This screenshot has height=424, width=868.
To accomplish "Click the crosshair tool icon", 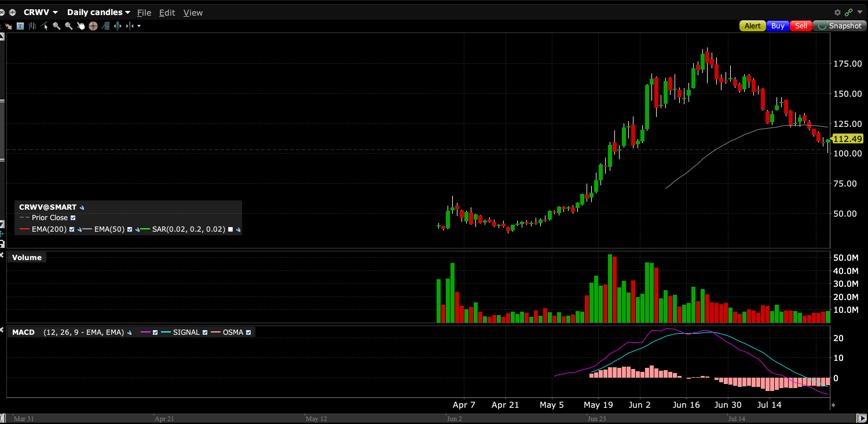I will pyautogui.click(x=93, y=26).
